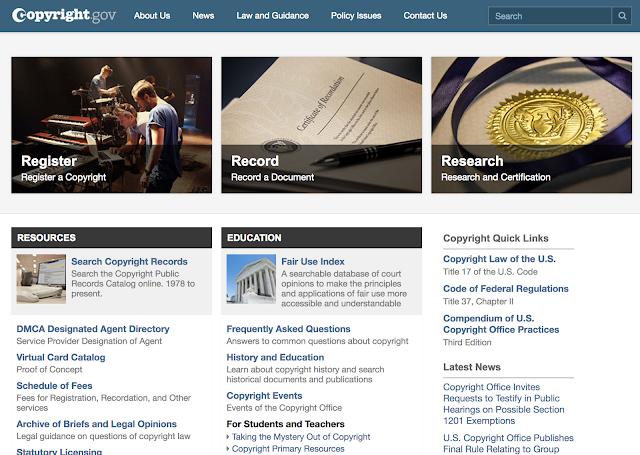640x455 pixels.
Task: Click 'Learn about copyright history' description text
Action: 305,375
